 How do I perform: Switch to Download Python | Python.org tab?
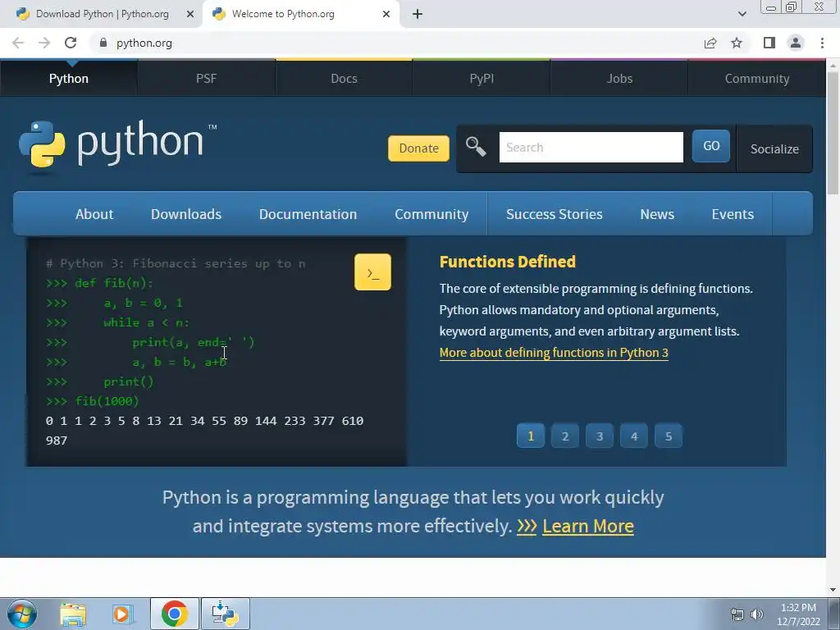pyautogui.click(x=102, y=14)
